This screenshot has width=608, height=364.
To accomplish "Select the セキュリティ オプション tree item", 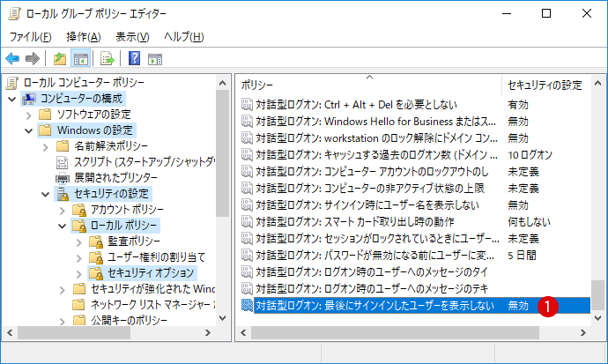I will pos(151,273).
